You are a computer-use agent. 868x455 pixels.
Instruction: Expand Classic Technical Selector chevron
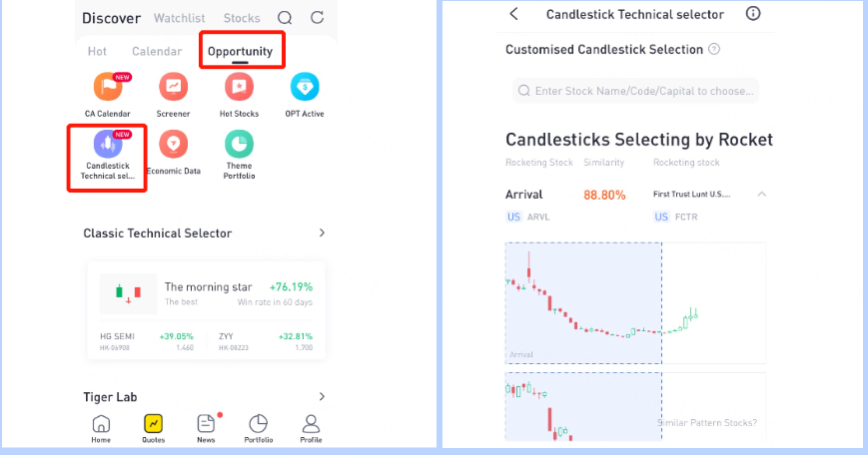point(323,232)
